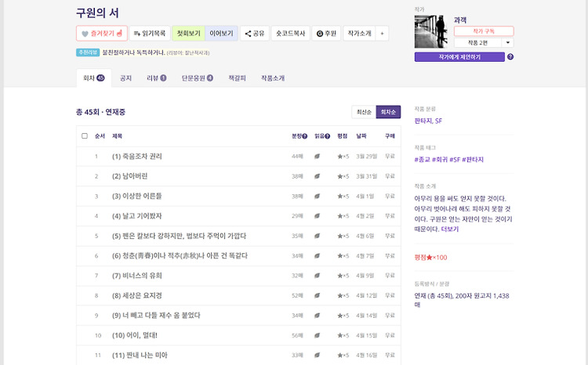Click the read-status leaf icon for episode 4
Screen dimensions: 588x365
[318, 216]
